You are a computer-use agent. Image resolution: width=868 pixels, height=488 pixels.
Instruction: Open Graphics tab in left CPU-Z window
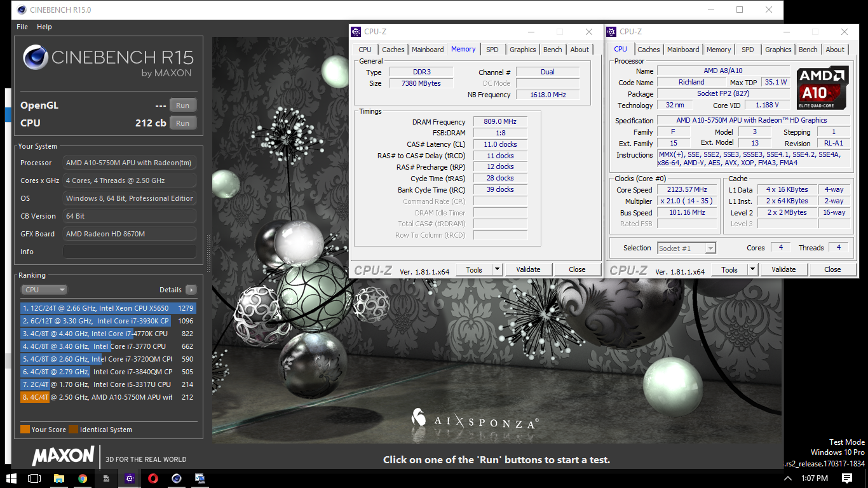pos(523,50)
